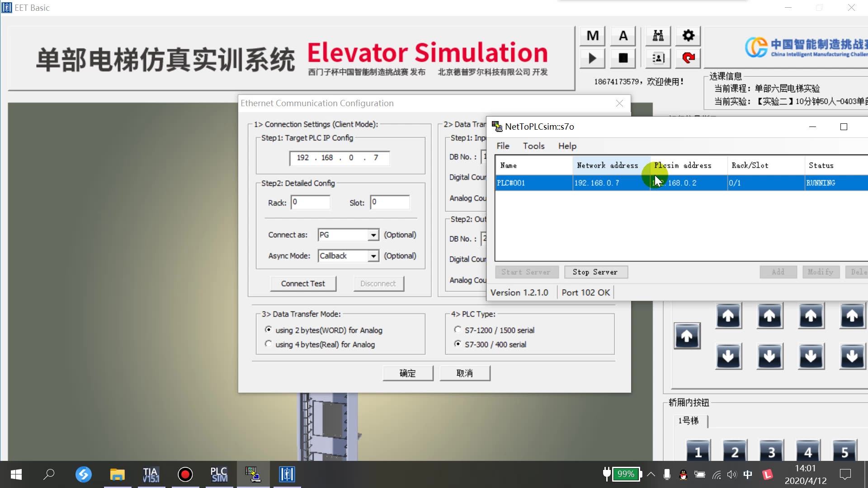Click the A automatic mode icon
868x488 pixels.
(623, 36)
